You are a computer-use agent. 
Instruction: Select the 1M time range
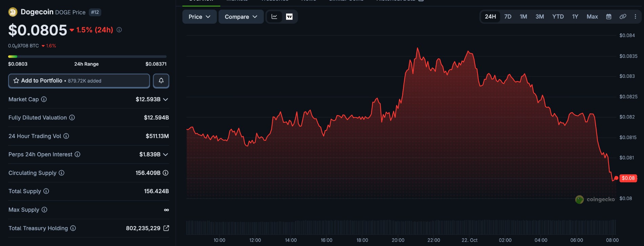click(x=523, y=17)
